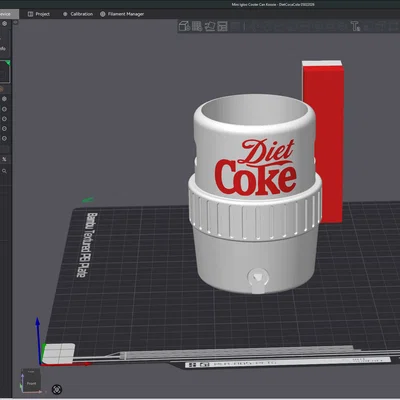400x400 pixels.
Task: Open the Filament Manager tab
Action: (122, 14)
